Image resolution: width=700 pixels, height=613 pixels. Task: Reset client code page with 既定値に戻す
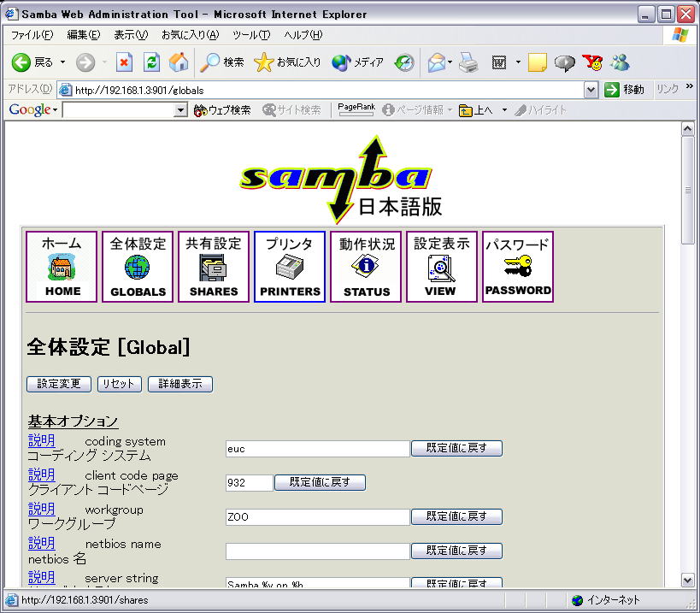tap(320, 482)
